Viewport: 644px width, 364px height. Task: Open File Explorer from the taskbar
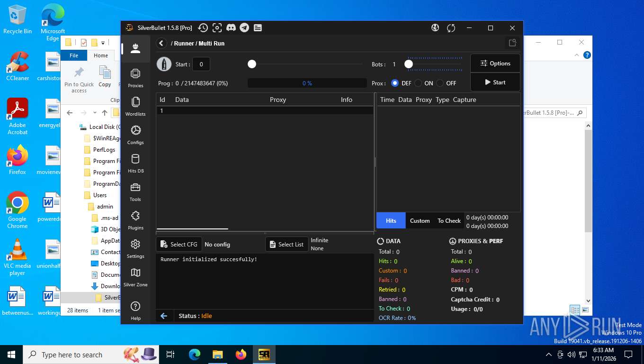(217, 355)
